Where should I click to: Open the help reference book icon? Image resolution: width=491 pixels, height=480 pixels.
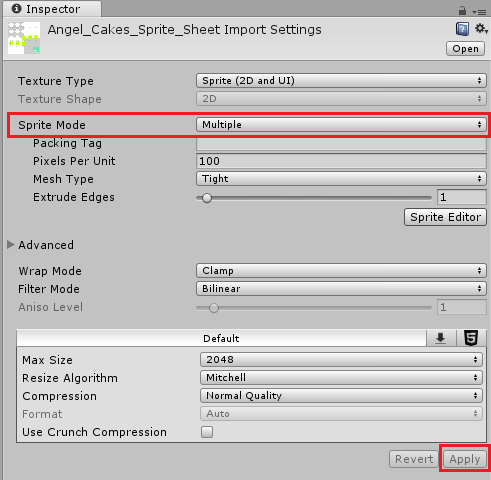tap(462, 29)
